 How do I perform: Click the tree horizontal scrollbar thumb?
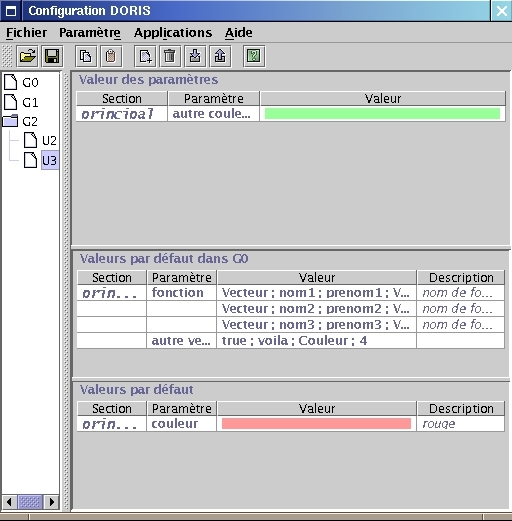(30, 502)
